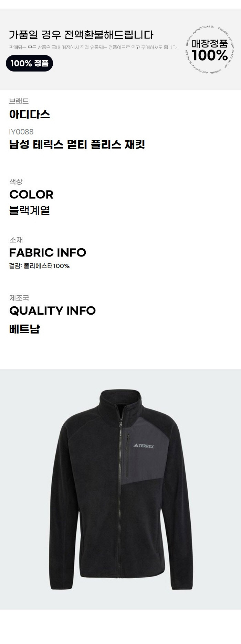This screenshot has height=644, width=241.
Task: Click the 색상 label
Action: click(16, 182)
